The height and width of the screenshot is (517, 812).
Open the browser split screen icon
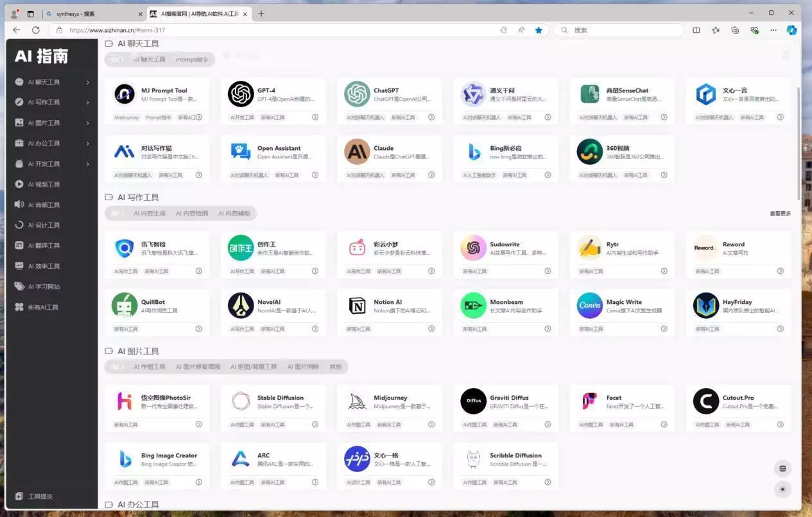point(696,30)
